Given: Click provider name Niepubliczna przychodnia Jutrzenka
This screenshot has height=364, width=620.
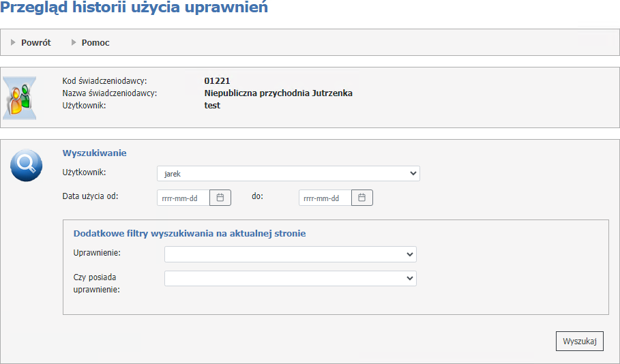Looking at the screenshot, I should (x=278, y=93).
